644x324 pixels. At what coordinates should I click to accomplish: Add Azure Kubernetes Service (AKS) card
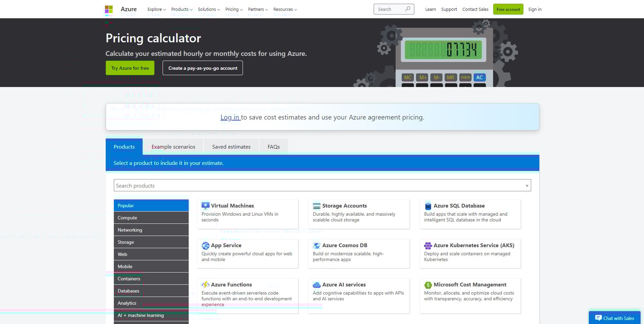(x=470, y=254)
